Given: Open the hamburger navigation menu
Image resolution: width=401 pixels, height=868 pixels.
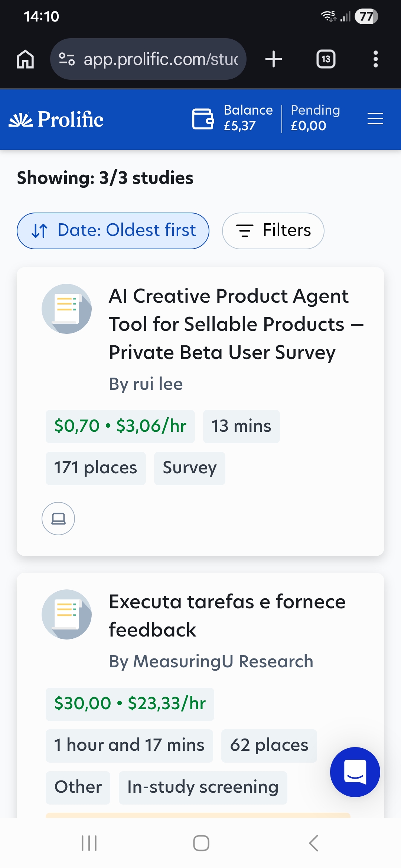Looking at the screenshot, I should (x=375, y=119).
